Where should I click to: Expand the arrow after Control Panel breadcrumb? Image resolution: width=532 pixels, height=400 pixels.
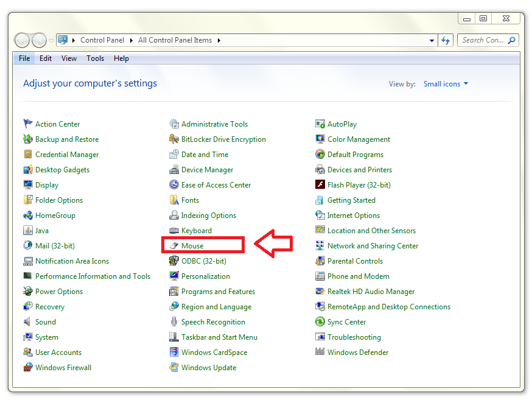point(131,40)
